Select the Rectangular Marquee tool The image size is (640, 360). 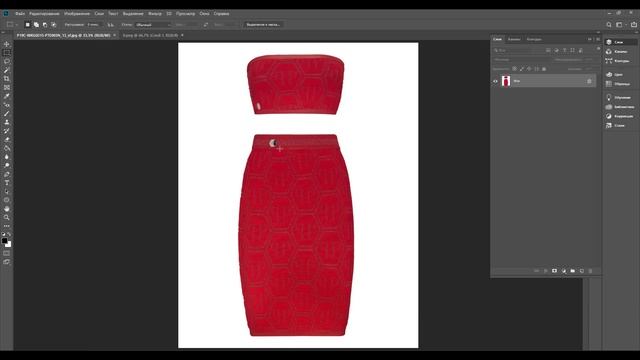[x=7, y=53]
